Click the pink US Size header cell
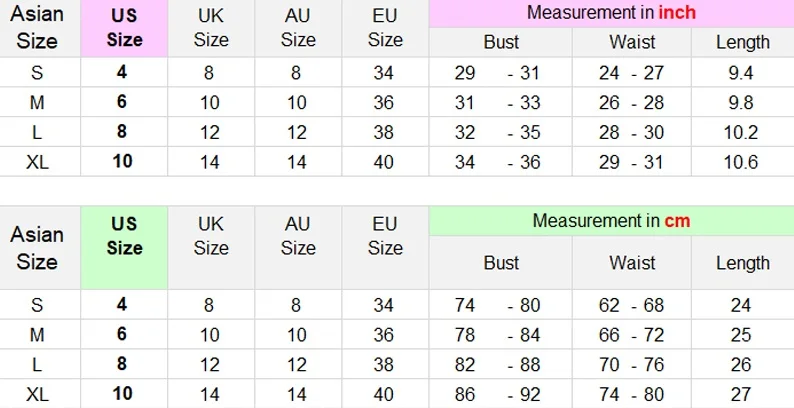Viewport: 794px width, 408px height. (x=124, y=29)
